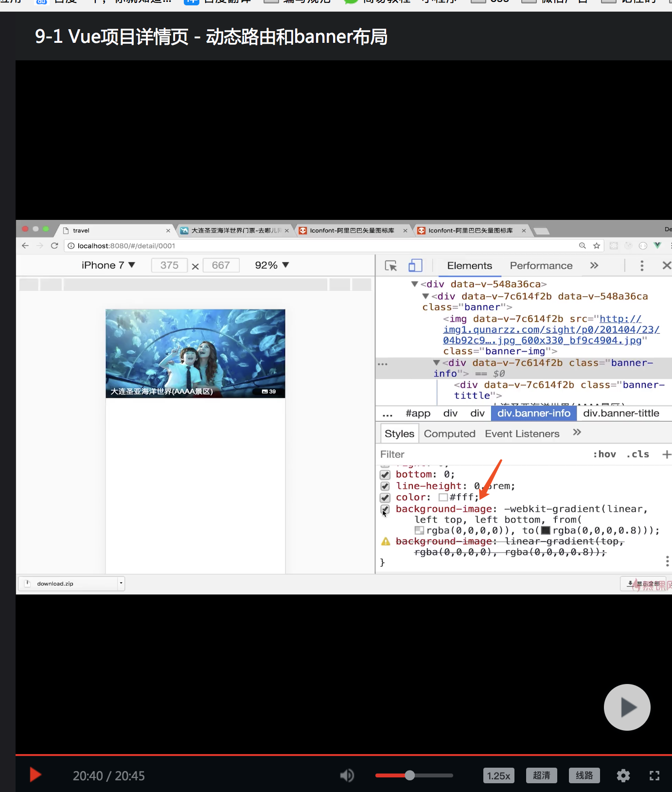This screenshot has height=792, width=672.
Task: Click the styles Filter input
Action: 481,454
